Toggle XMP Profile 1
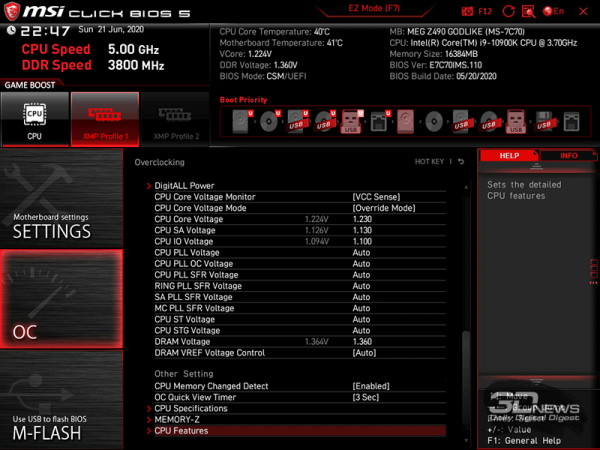This screenshot has width=600, height=450. pos(104,119)
